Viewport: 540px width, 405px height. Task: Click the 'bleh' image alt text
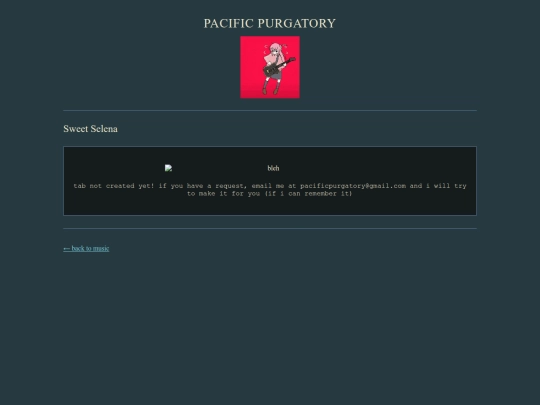tap(273, 168)
